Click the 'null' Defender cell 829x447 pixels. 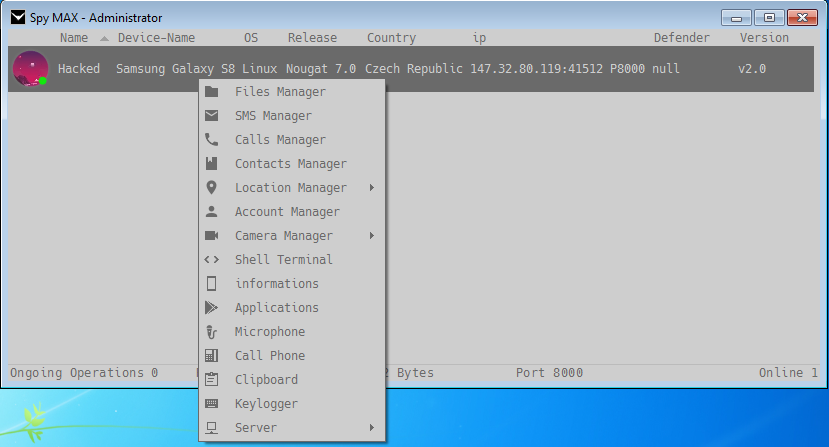666,69
